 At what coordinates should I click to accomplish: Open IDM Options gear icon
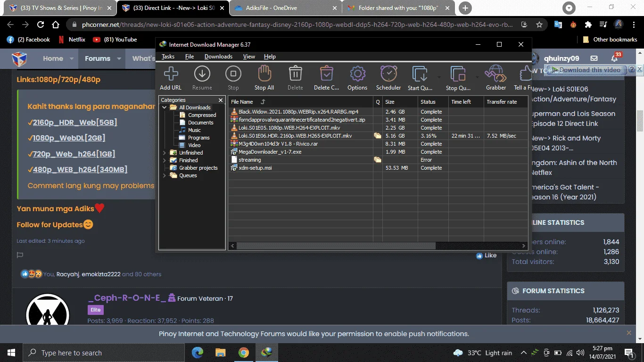[x=357, y=74]
